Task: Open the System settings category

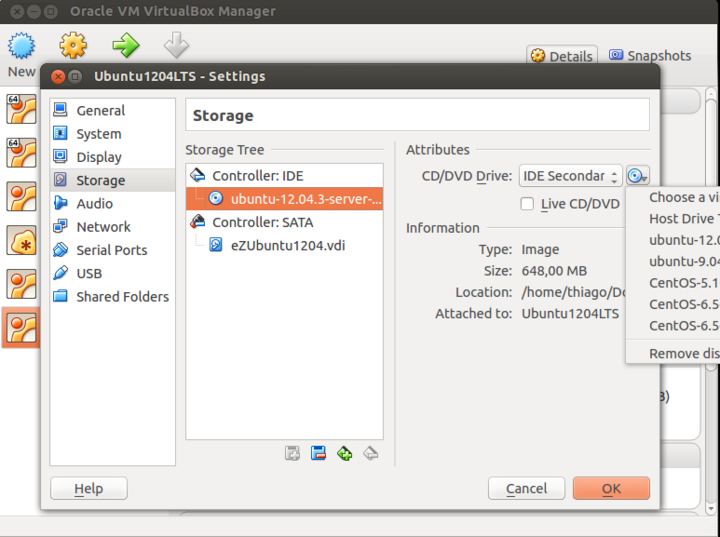Action: click(112, 134)
